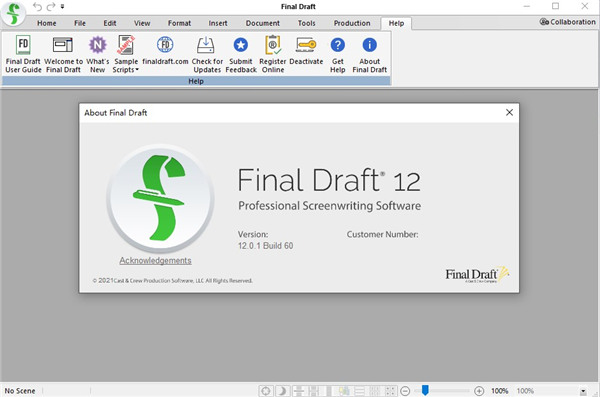Open the Acknowledgements link

tap(155, 260)
